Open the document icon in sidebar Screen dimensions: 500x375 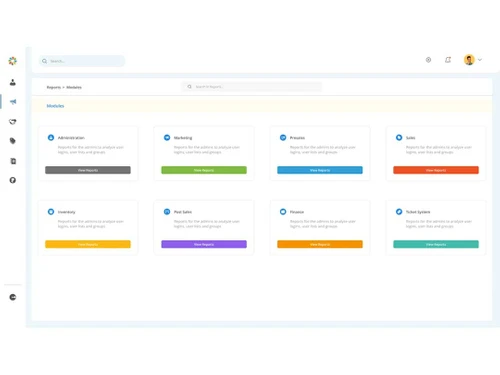[13, 161]
